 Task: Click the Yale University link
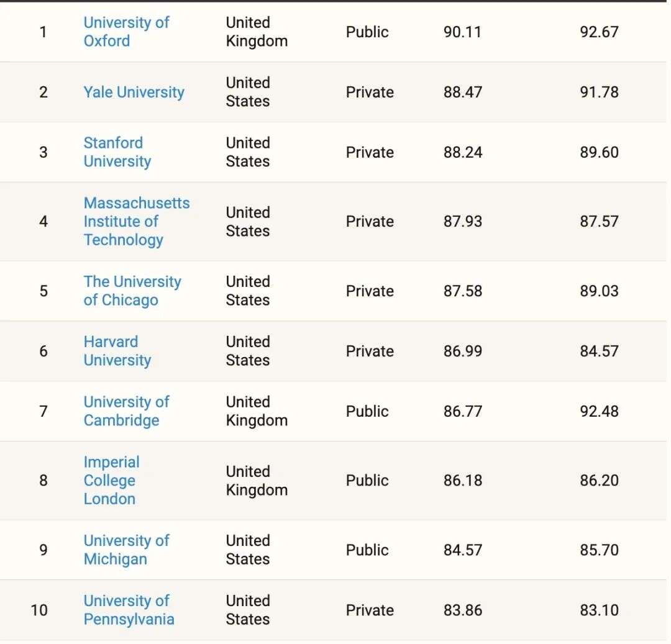point(134,92)
